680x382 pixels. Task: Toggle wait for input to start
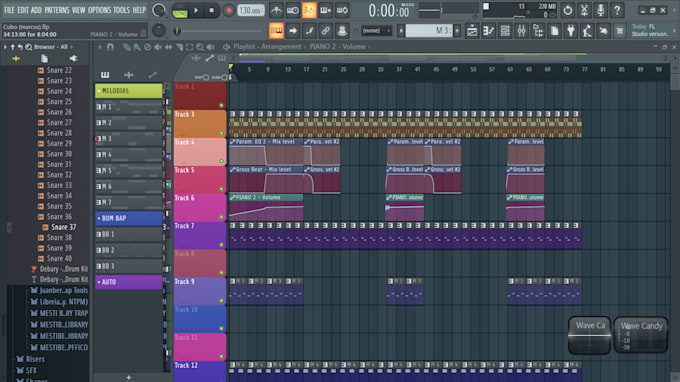coord(293,10)
